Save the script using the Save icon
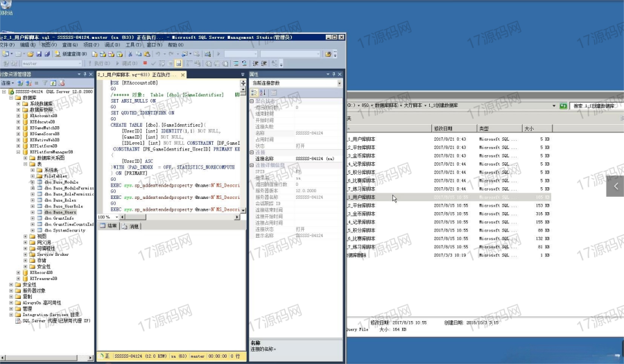 (x=39, y=53)
